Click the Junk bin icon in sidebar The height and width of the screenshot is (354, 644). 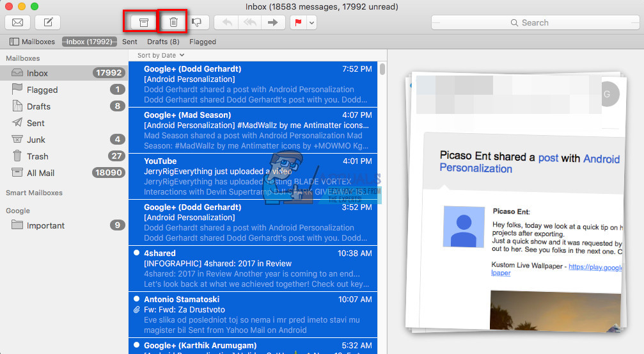point(17,140)
